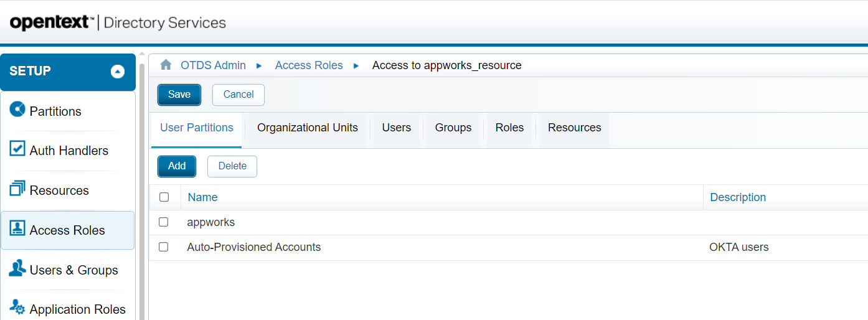The image size is (868, 320).
Task: Sort the table by Name column
Action: (x=202, y=197)
